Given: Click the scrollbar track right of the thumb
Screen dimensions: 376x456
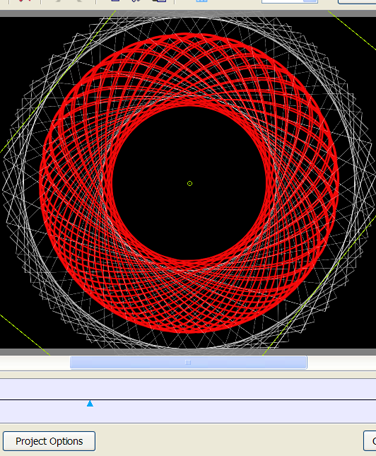Looking at the screenshot, I should (342, 363).
